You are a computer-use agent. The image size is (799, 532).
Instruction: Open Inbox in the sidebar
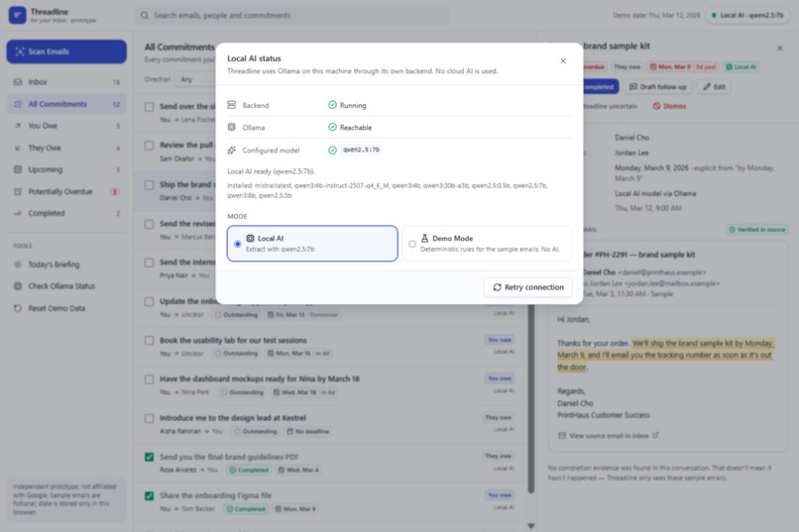[66, 82]
